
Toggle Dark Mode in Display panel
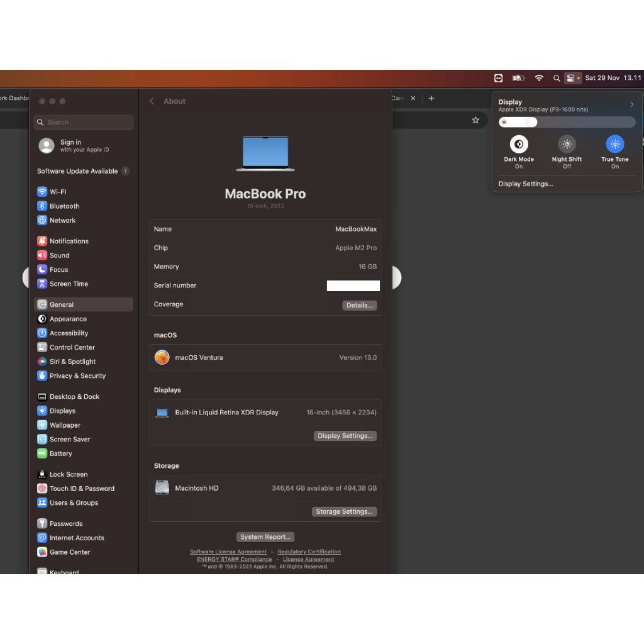click(519, 144)
